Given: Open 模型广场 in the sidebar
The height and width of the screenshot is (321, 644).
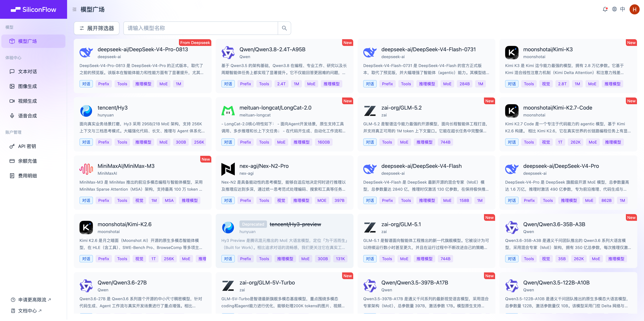Looking at the screenshot, I should click(x=34, y=41).
